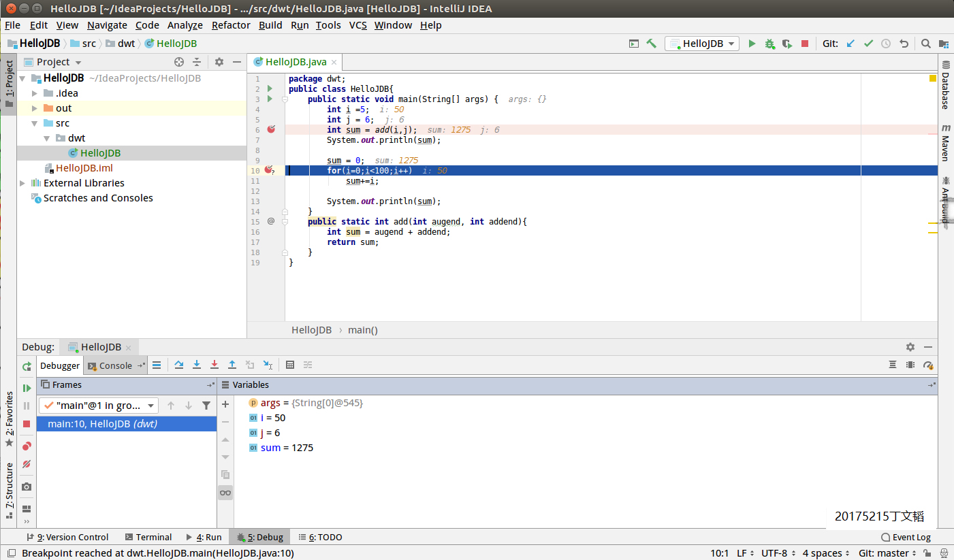This screenshot has height=560, width=954.
Task: Toggle Mute Breakpoints in debug sidebar
Action: click(27, 464)
